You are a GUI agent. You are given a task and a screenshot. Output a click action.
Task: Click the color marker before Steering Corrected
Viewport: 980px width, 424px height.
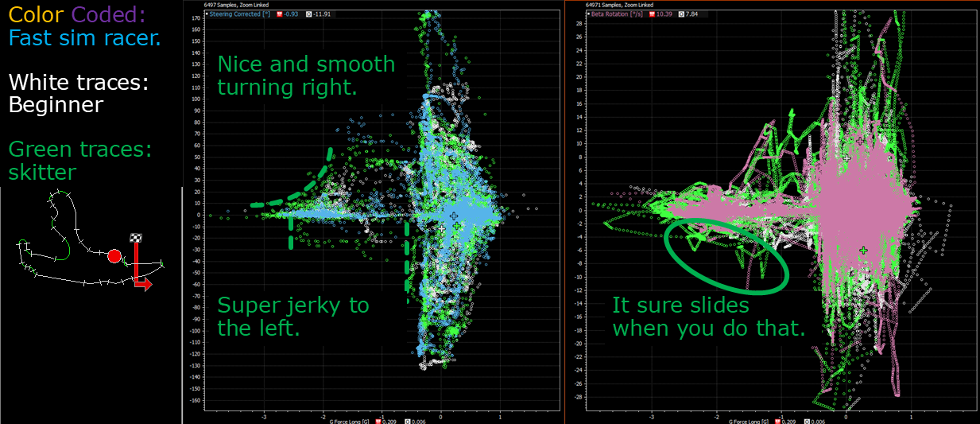pyautogui.click(x=207, y=14)
